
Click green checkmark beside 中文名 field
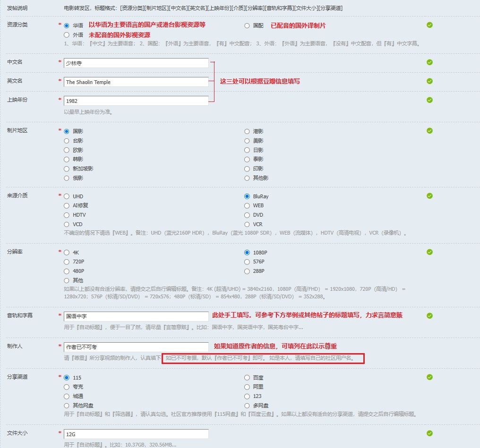click(x=429, y=62)
